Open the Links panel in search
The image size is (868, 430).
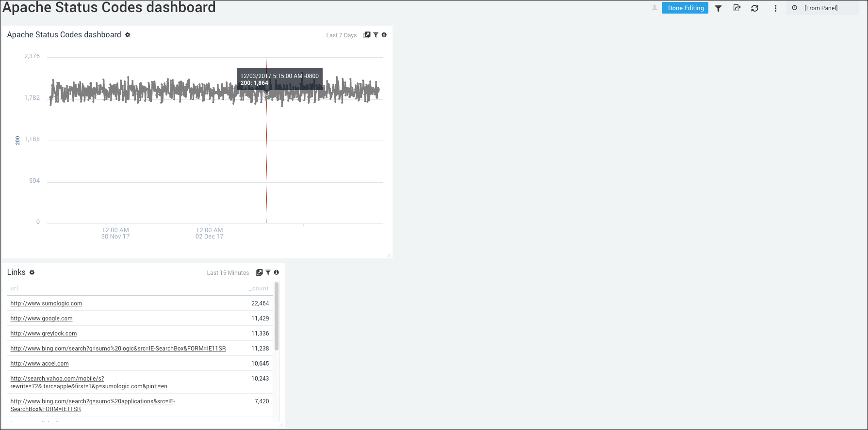(259, 272)
